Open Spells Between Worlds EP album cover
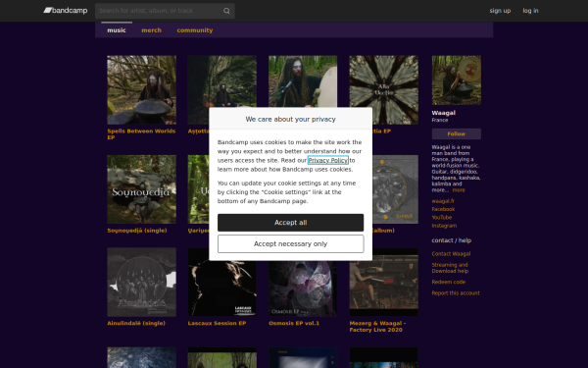This screenshot has width=588, height=368. point(142,89)
